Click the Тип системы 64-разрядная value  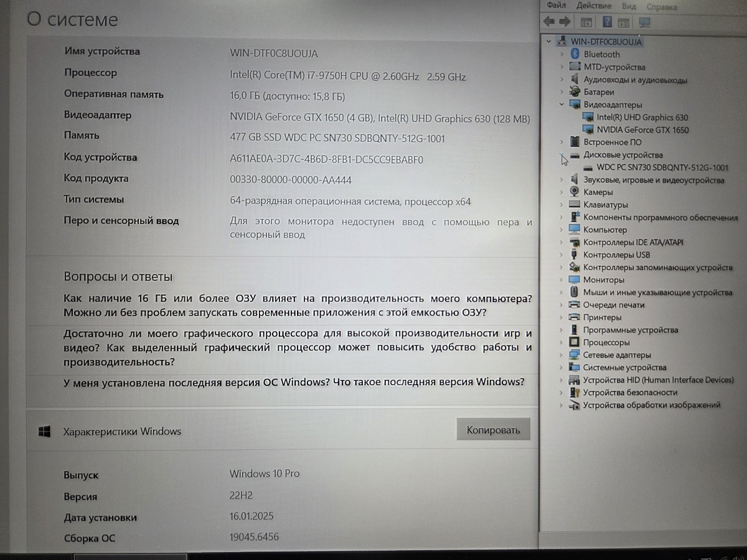coord(350,202)
